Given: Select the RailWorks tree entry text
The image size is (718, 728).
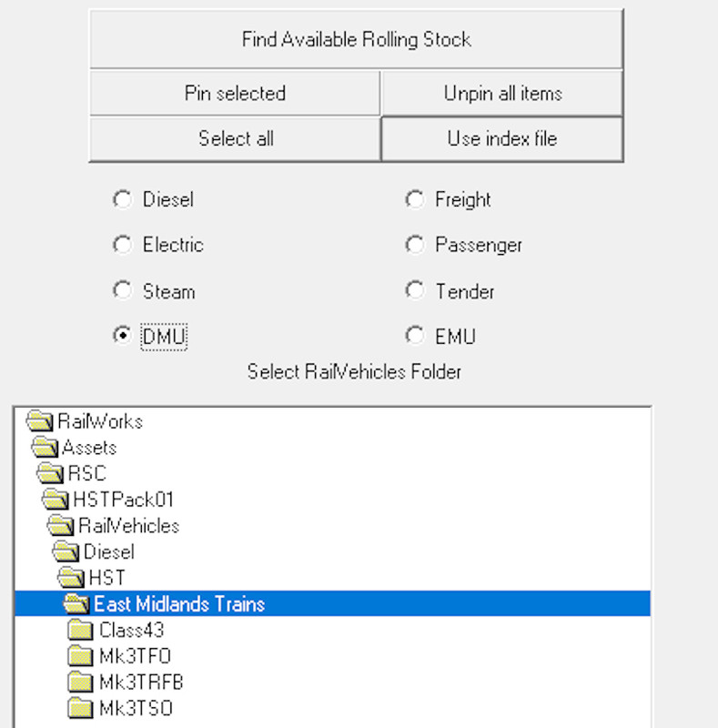Looking at the screenshot, I should (100, 421).
